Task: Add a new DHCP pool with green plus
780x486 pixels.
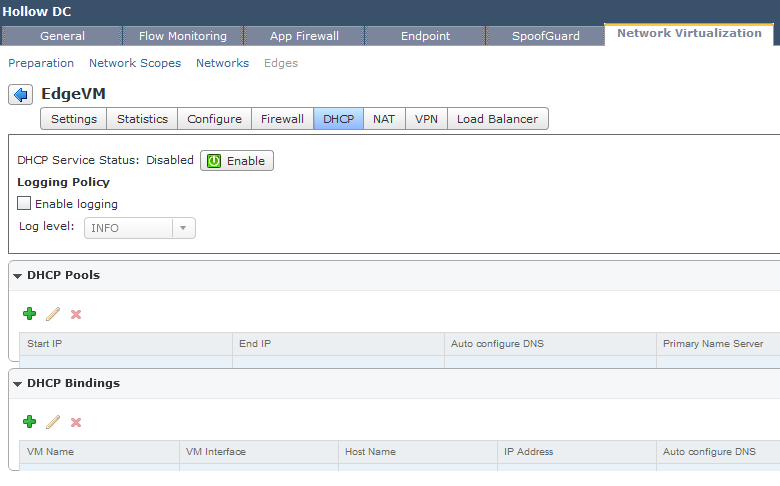Action: pyautogui.click(x=29, y=314)
